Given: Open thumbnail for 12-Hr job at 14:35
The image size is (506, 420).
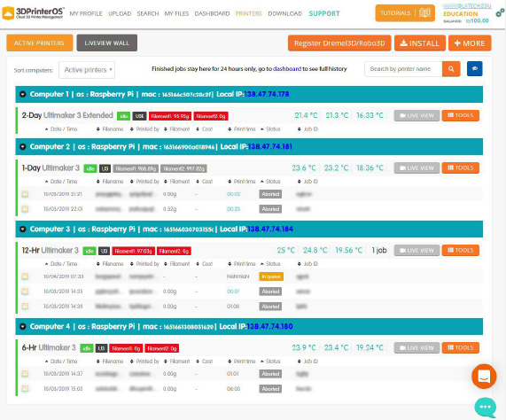Looking at the screenshot, I should (25, 292).
